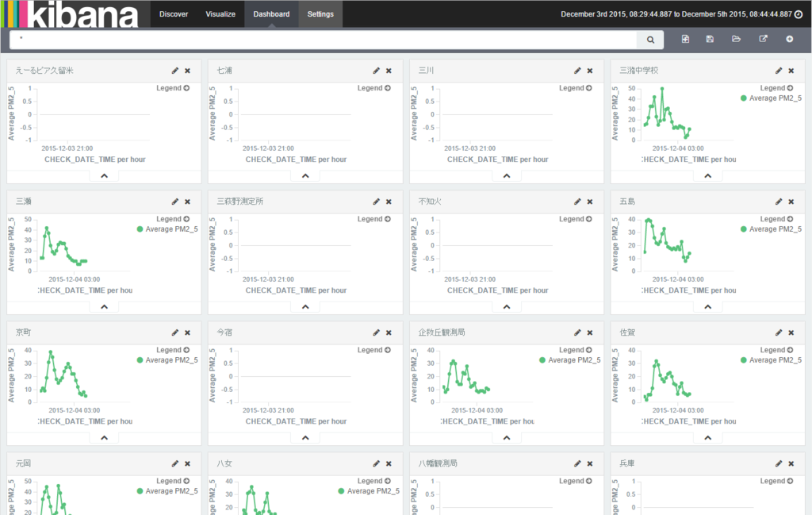This screenshot has width=812, height=515.
Task: Toggle Legend on the 三瀬 panel
Action: [173, 219]
